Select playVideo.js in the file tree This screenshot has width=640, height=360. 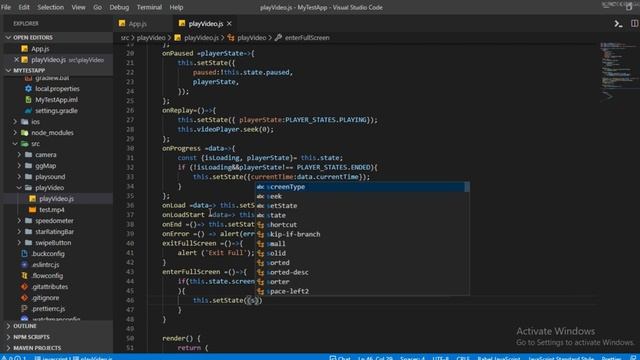tap(56, 199)
